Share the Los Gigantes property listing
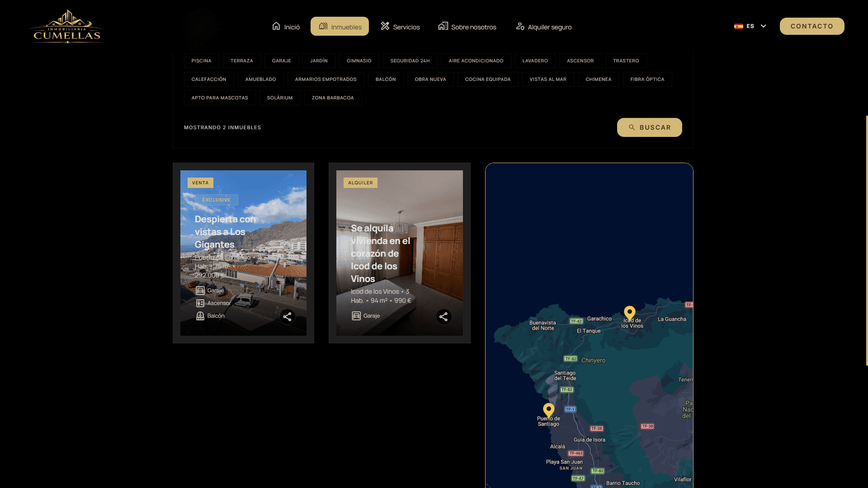 coord(287,317)
